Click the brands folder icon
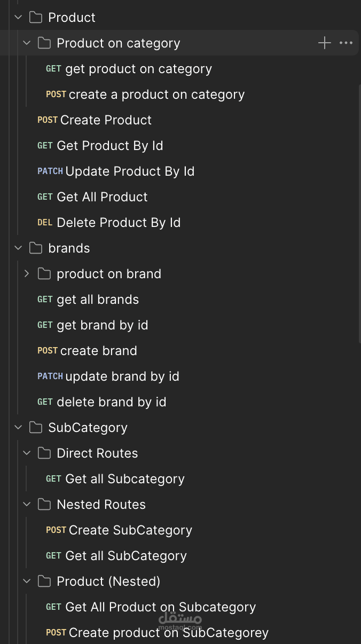 pyautogui.click(x=36, y=248)
